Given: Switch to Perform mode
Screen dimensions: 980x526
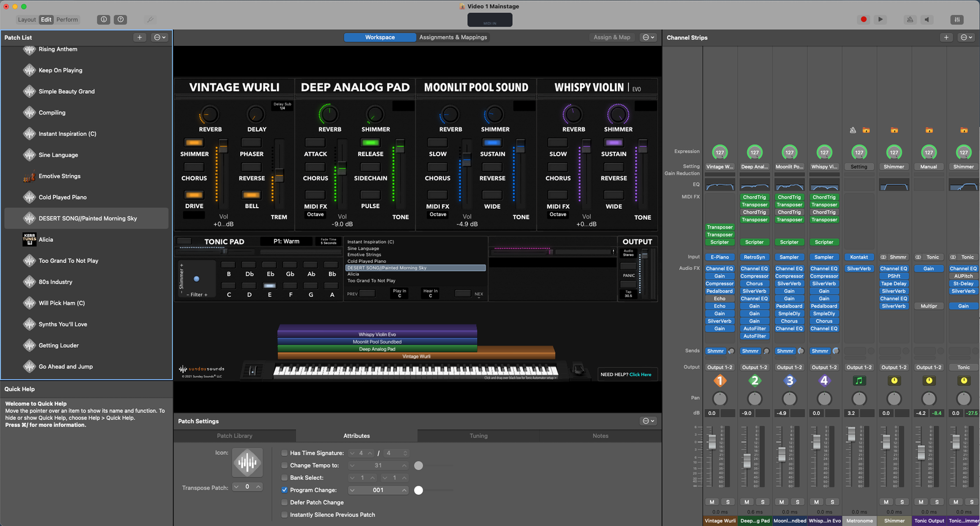Looking at the screenshot, I should 67,20.
